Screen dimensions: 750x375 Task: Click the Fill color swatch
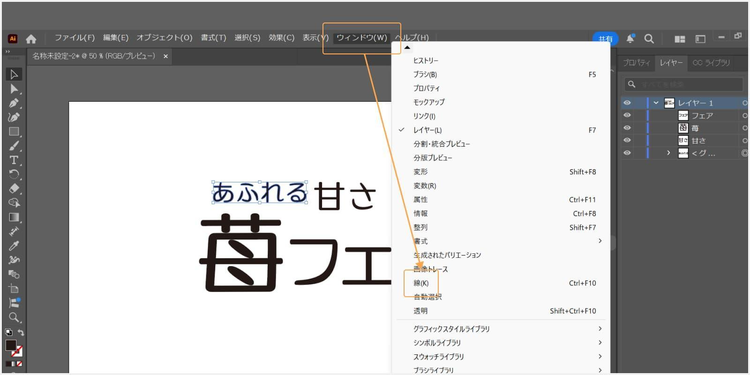[11, 345]
